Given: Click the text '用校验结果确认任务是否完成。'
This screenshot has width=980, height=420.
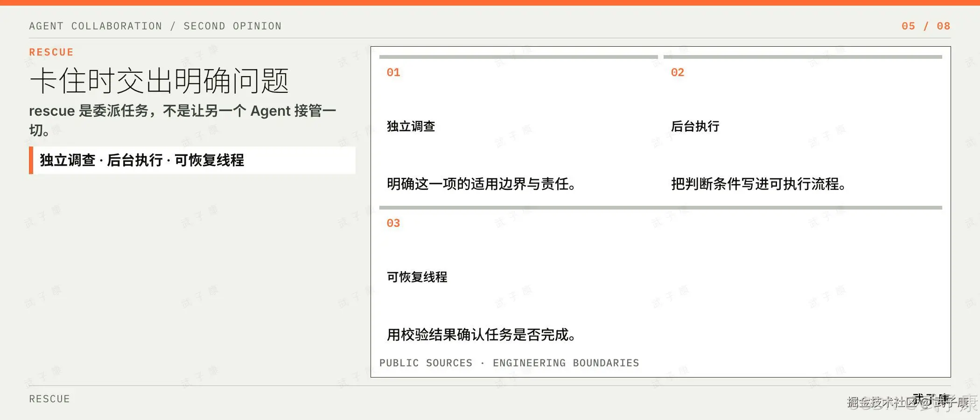Looking at the screenshot, I should tap(482, 335).
